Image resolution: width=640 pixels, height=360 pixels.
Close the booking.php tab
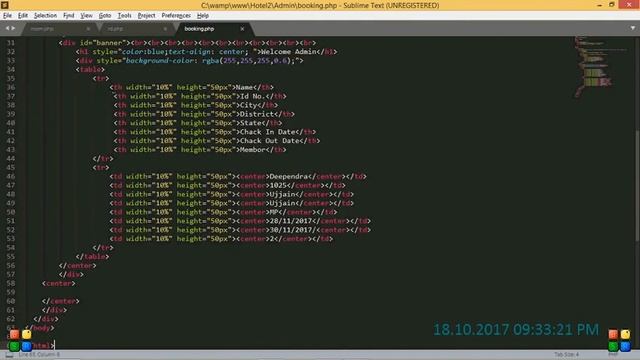(x=242, y=29)
